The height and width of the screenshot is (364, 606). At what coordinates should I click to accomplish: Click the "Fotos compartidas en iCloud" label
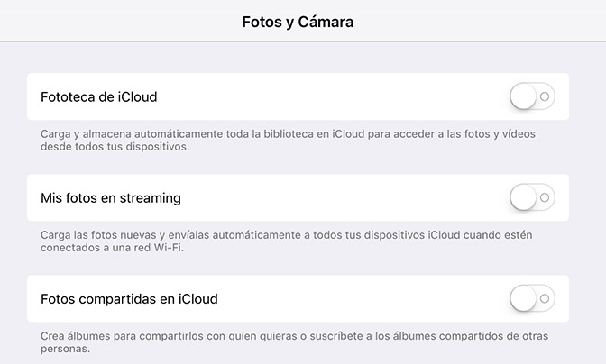coord(129,298)
